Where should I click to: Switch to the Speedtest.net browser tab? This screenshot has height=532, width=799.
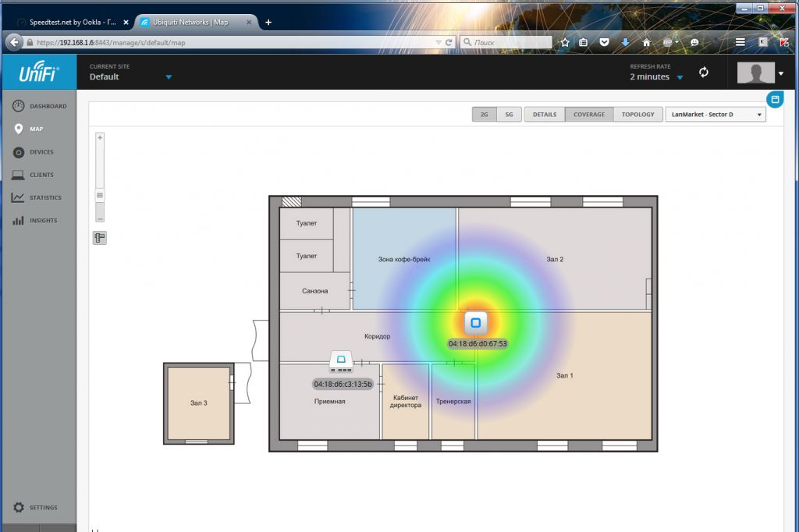pyautogui.click(x=72, y=22)
